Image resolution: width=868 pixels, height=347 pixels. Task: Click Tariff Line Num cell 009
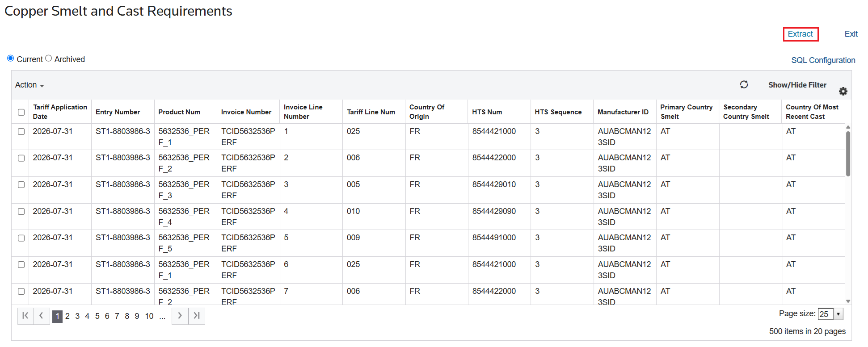(353, 238)
